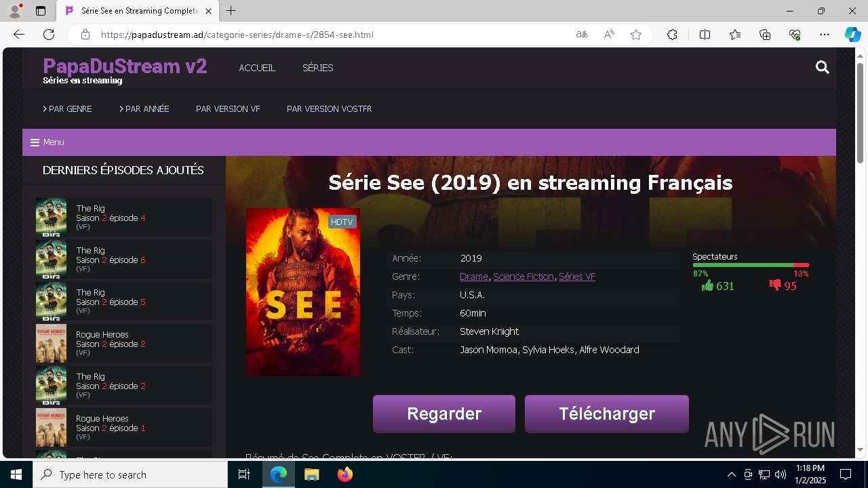Viewport: 868px width, 488px height.
Task: Open the translate page icon
Action: pyautogui.click(x=582, y=35)
